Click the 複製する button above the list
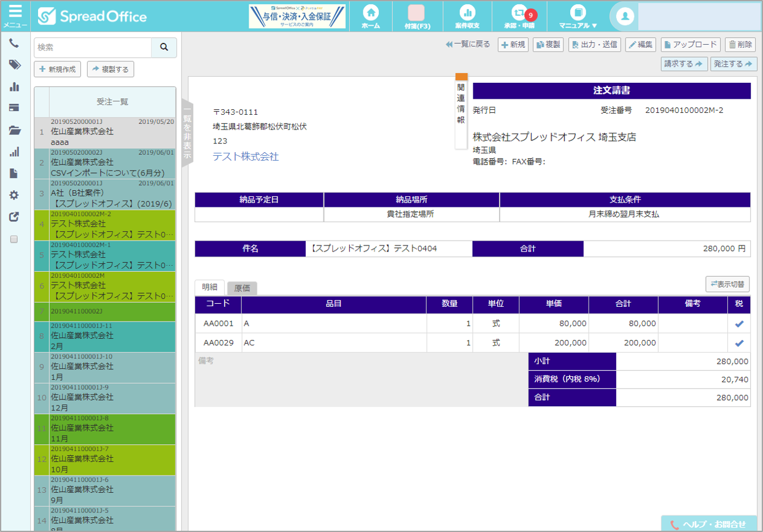 click(x=110, y=69)
